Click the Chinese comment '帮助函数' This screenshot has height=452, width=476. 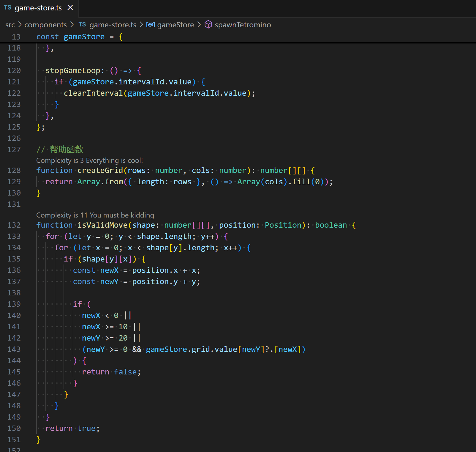[67, 149]
